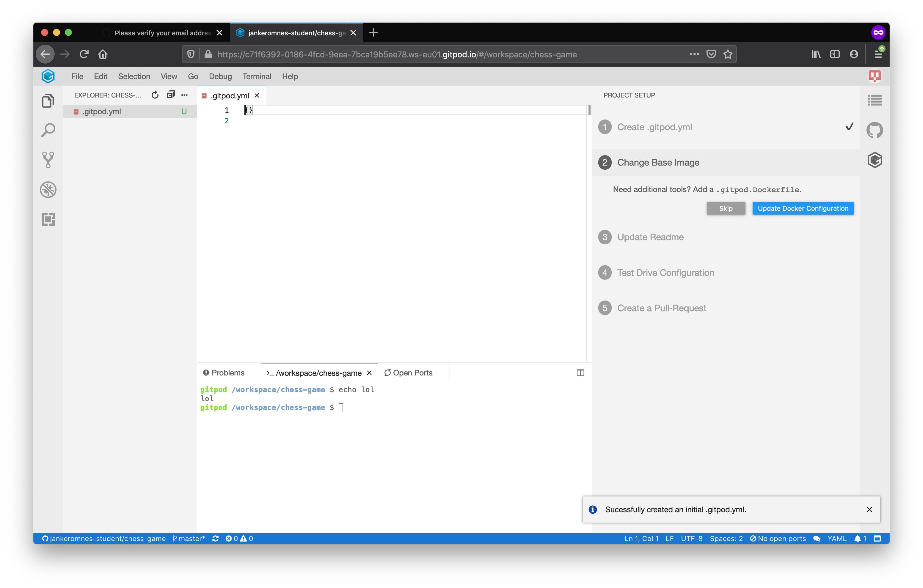Dismiss the .gitpod.yml created notification

[x=869, y=510]
